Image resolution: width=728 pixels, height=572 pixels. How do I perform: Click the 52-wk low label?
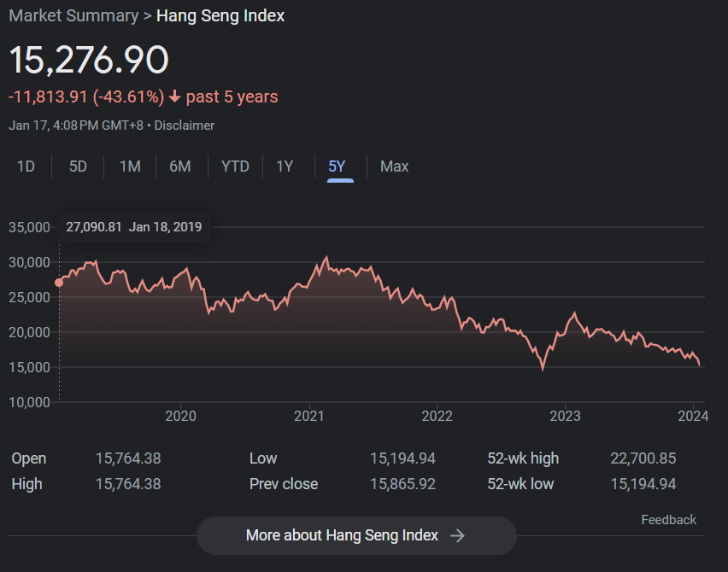tap(520, 484)
